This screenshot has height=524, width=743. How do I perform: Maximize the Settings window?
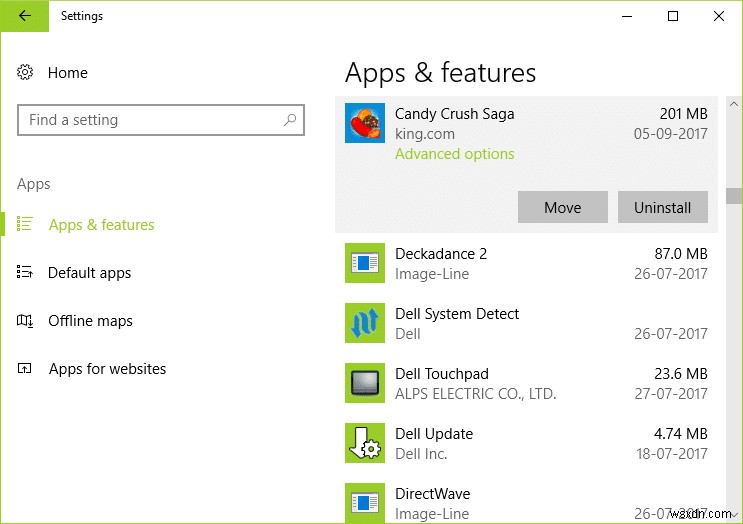[x=673, y=16]
